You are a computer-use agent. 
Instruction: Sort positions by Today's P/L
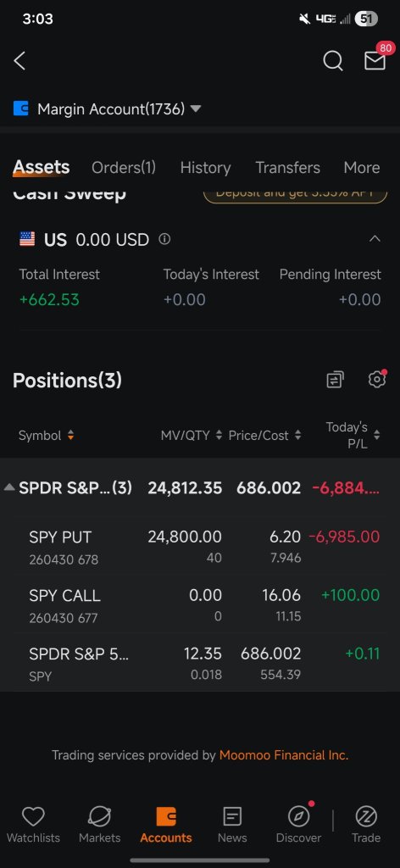353,436
